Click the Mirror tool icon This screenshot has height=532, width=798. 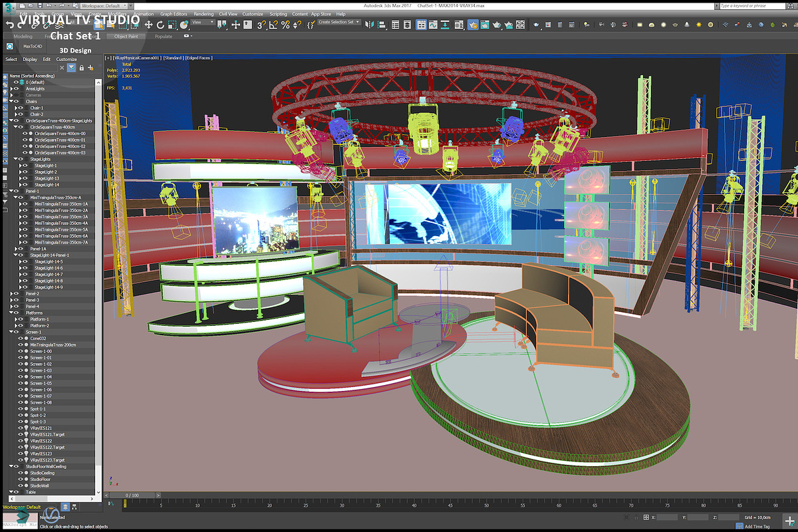pos(368,25)
